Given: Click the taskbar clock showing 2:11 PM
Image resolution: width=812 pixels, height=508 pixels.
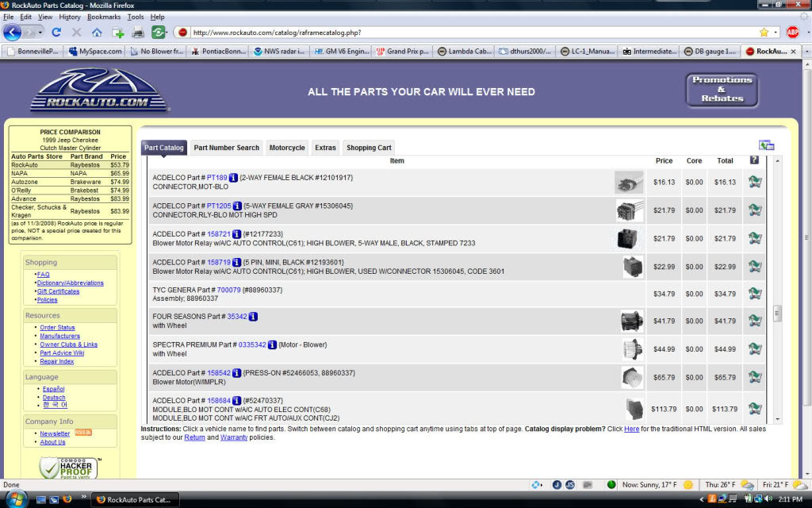Looking at the screenshot, I should (791, 499).
